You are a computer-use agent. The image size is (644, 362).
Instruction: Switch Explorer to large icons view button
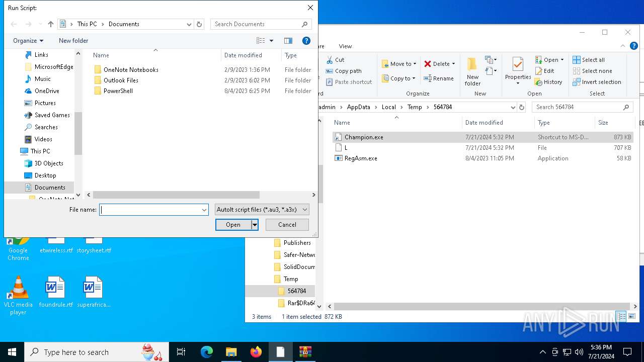coord(632,316)
